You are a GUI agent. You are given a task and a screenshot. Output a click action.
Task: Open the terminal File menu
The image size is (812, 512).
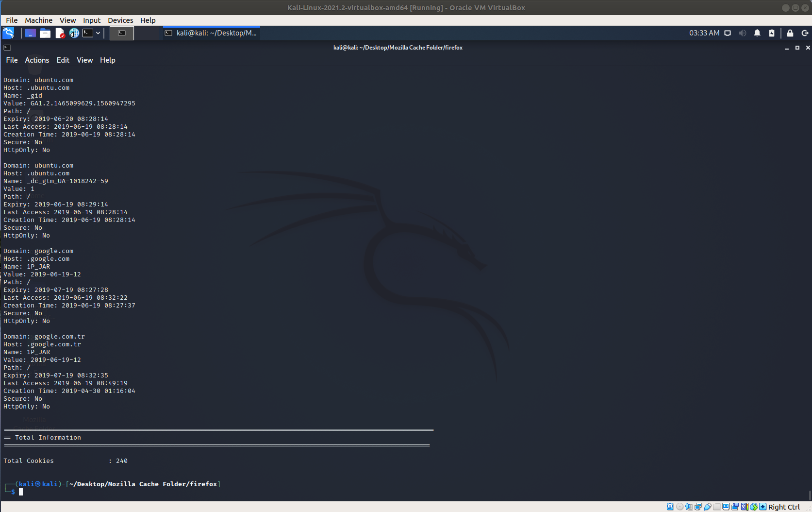pyautogui.click(x=12, y=60)
